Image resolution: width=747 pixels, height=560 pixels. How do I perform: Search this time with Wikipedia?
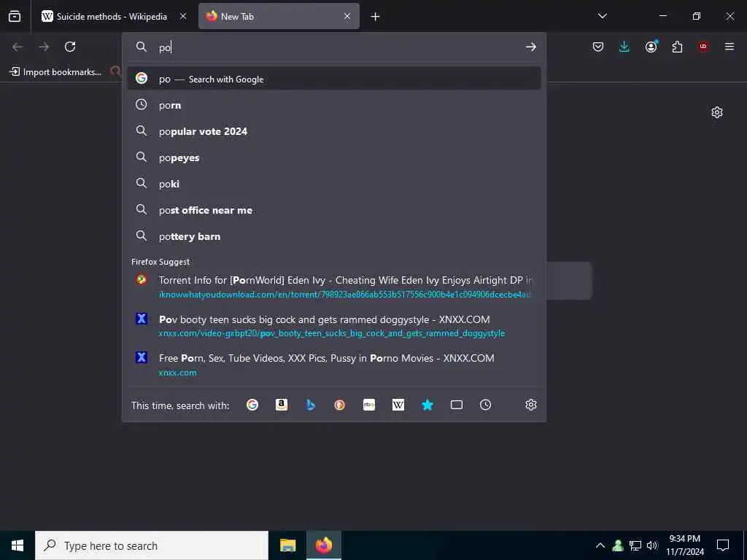pos(398,405)
